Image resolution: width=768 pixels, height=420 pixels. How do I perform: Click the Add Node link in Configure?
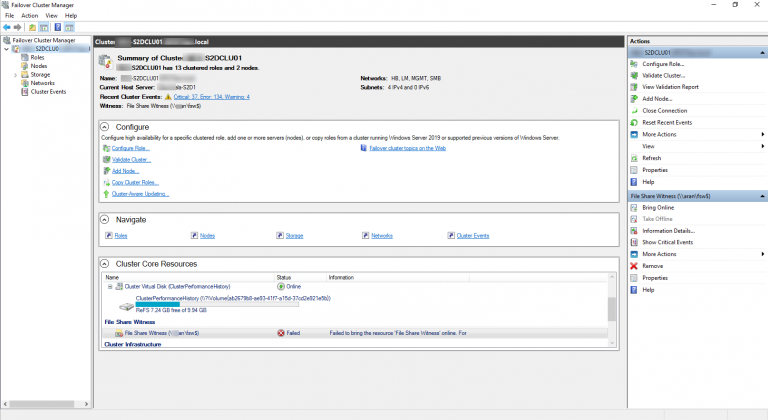pos(125,171)
